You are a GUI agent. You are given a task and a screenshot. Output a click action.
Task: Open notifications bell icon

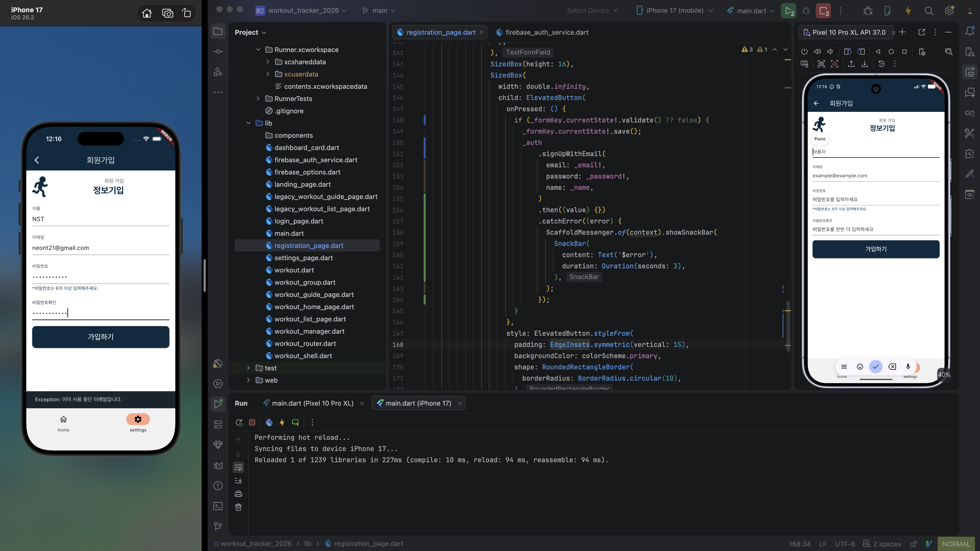click(x=970, y=31)
